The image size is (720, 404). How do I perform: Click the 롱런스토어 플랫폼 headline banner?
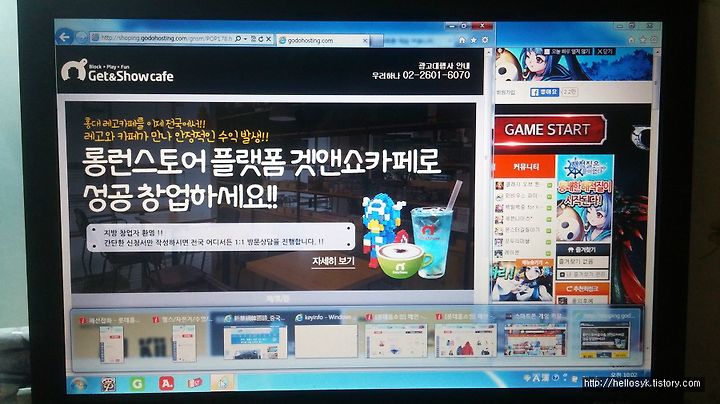coord(262,179)
